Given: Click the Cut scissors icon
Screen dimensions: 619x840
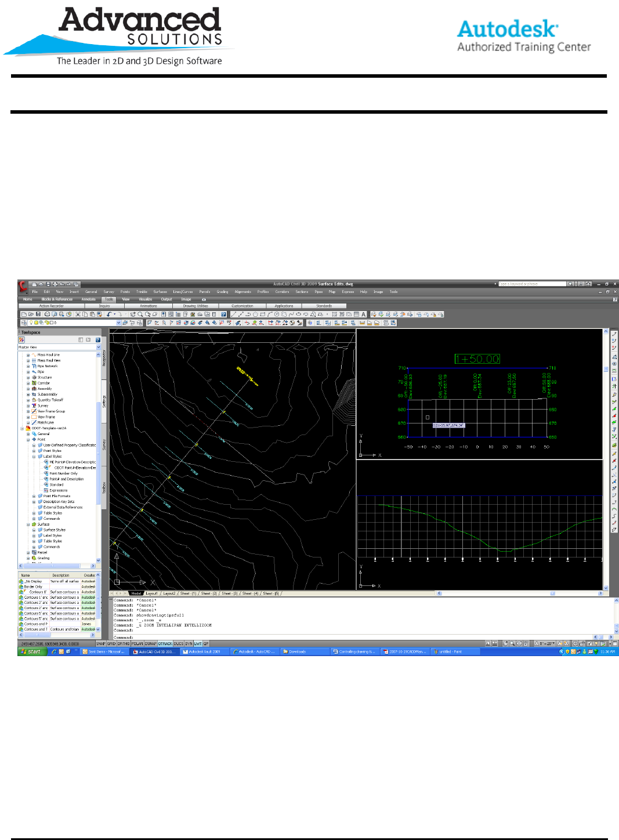Looking at the screenshot, I should [x=78, y=314].
